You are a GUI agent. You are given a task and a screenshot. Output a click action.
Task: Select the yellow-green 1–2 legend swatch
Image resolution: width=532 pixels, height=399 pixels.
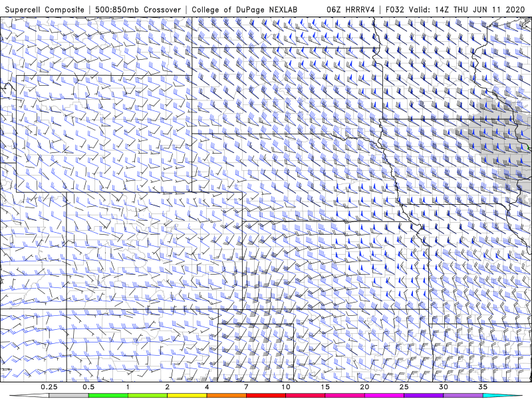click(148, 396)
